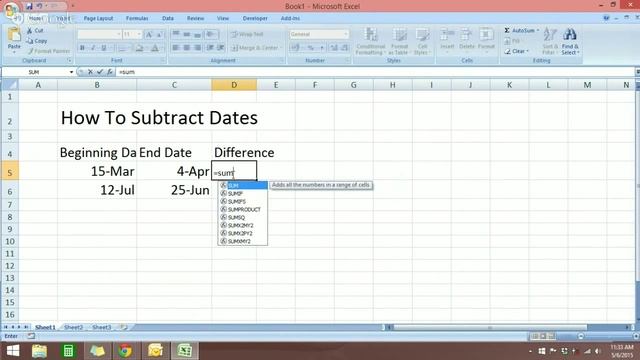Open the Clear menu
The image size is (640, 360).
516,51
